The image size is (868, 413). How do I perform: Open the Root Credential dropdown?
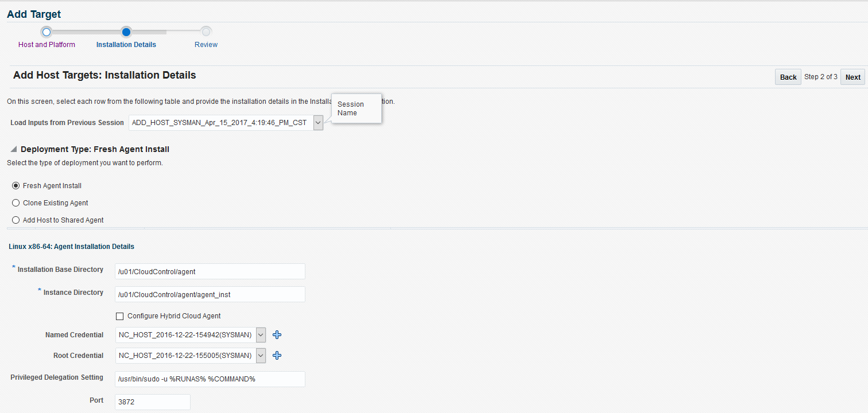[260, 355]
